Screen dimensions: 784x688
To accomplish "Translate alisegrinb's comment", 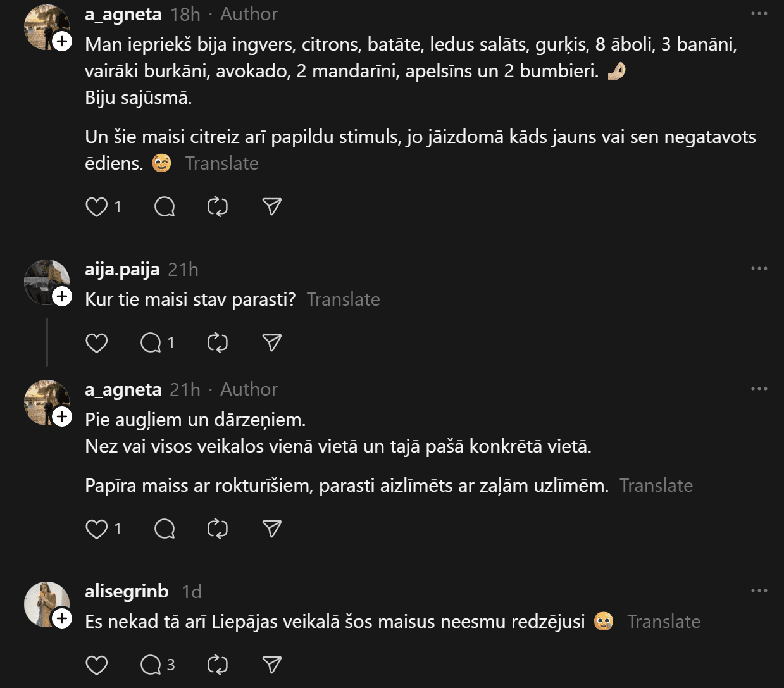I will pyautogui.click(x=663, y=622).
